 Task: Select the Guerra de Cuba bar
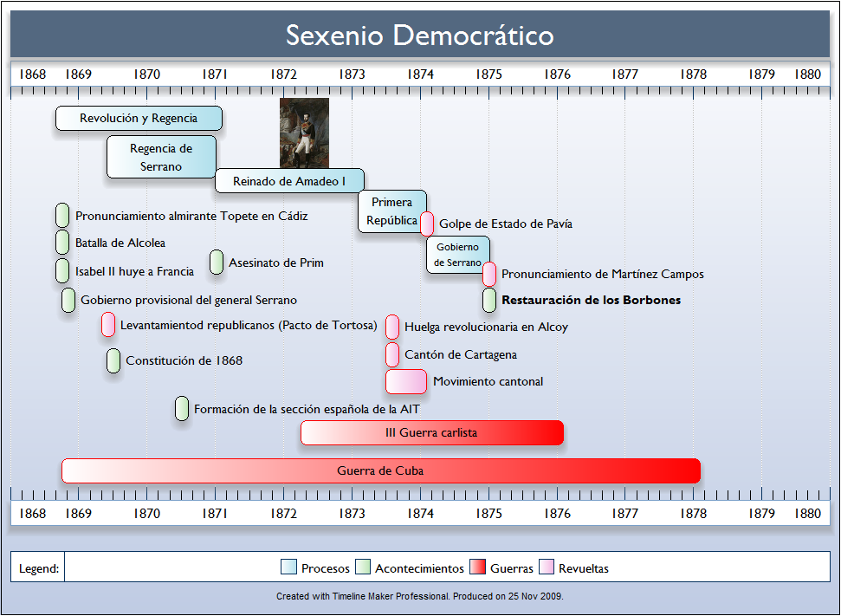[380, 471]
